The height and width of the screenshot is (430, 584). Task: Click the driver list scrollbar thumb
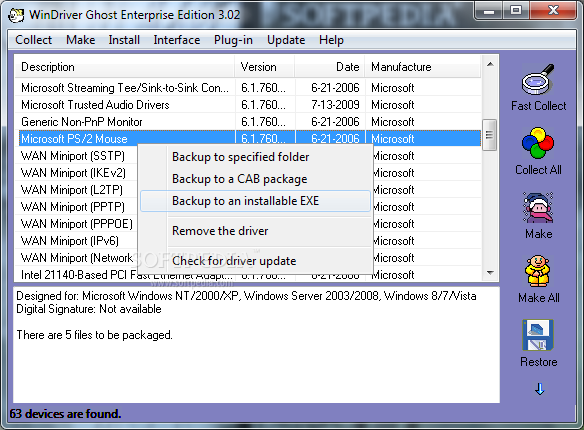[x=489, y=135]
